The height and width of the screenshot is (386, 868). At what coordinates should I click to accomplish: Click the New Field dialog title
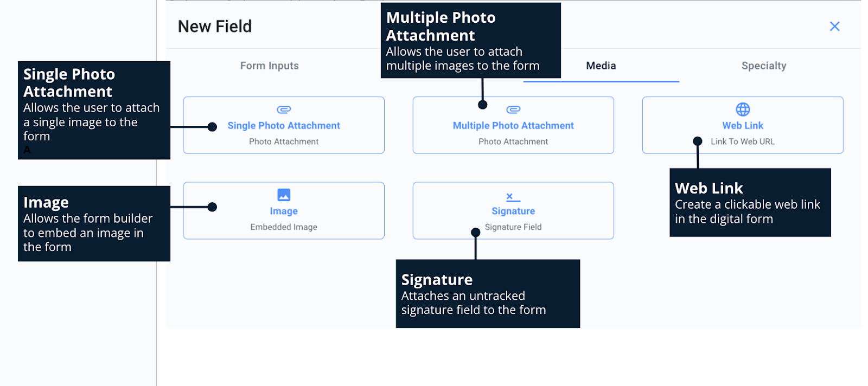(215, 26)
